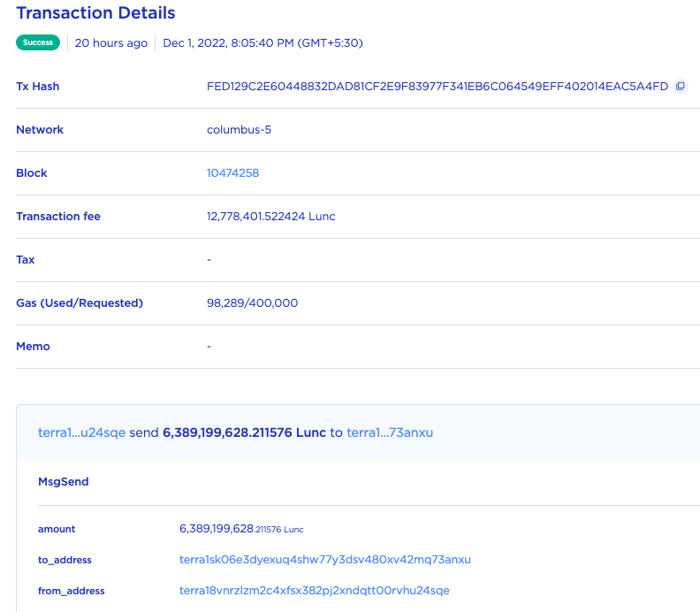Open block 10474258 link
This screenshot has height=612, width=700.
(x=232, y=172)
